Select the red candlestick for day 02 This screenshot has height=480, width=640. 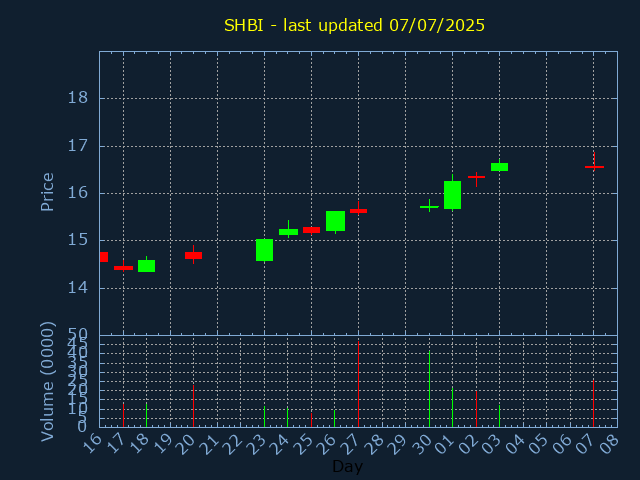tap(476, 177)
